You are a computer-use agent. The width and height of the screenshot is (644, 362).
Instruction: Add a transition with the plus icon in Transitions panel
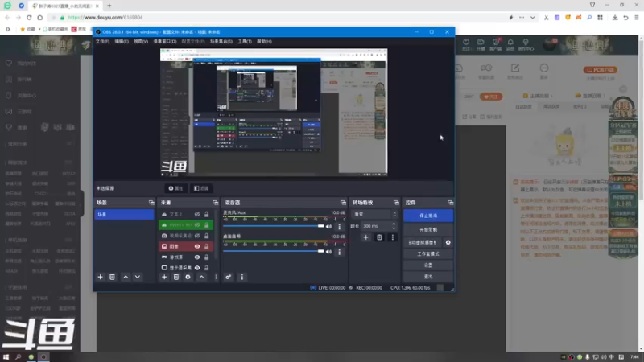pyautogui.click(x=365, y=237)
